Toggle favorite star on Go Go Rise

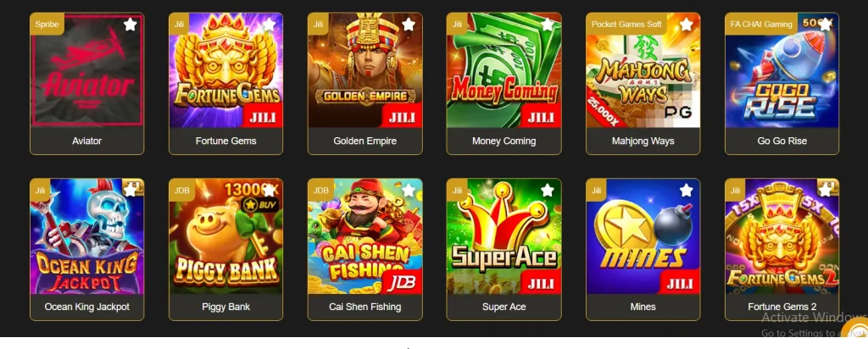pos(826,25)
